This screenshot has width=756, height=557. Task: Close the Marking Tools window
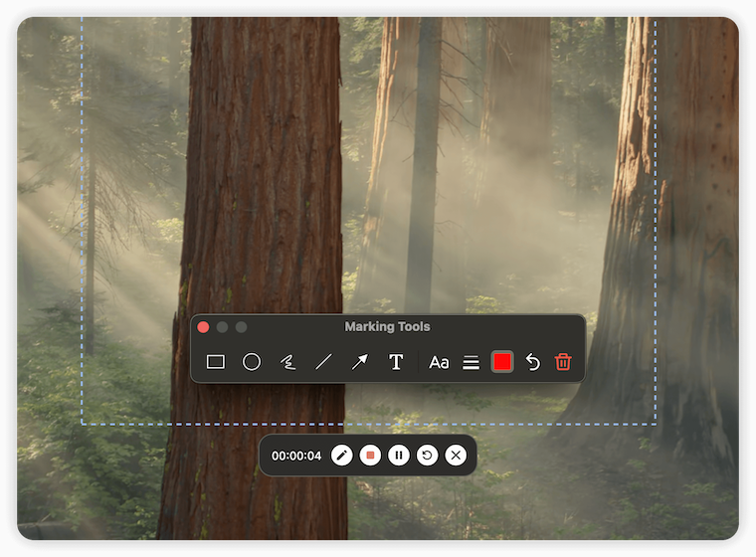pos(204,327)
